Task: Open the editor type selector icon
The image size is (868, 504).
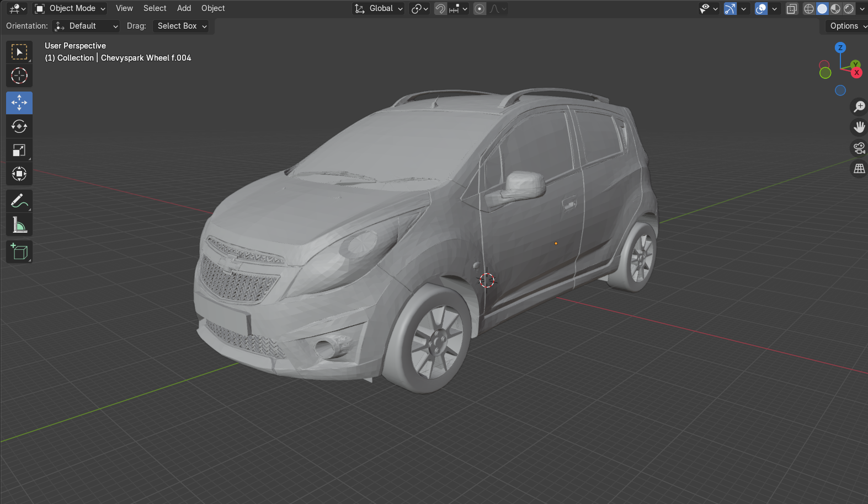Action: tap(17, 8)
